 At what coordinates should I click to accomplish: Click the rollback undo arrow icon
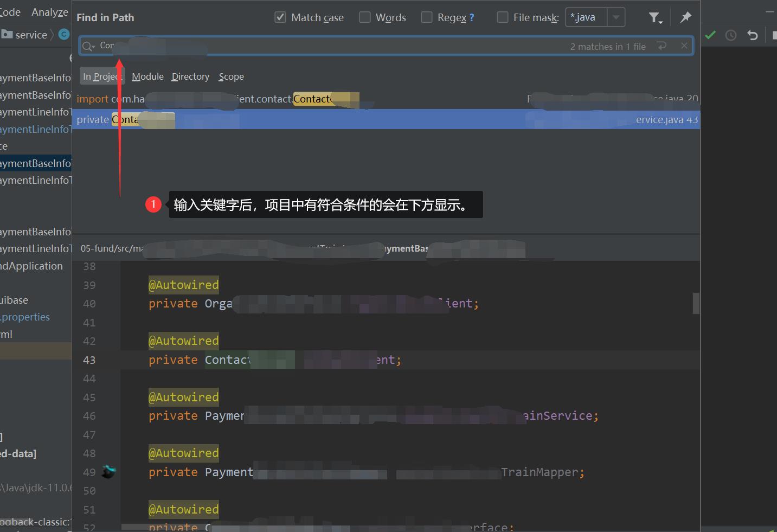tap(752, 35)
